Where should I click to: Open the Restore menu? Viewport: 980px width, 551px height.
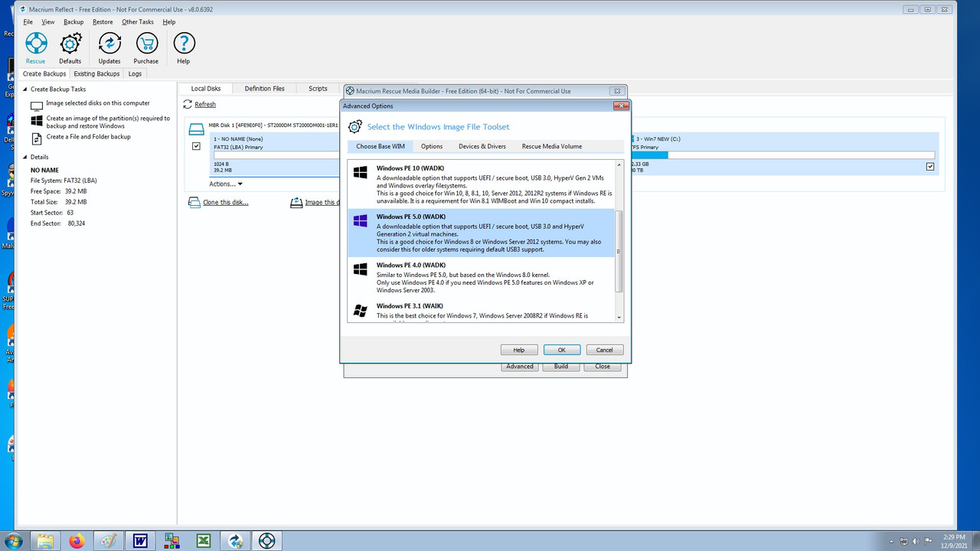[x=103, y=22]
